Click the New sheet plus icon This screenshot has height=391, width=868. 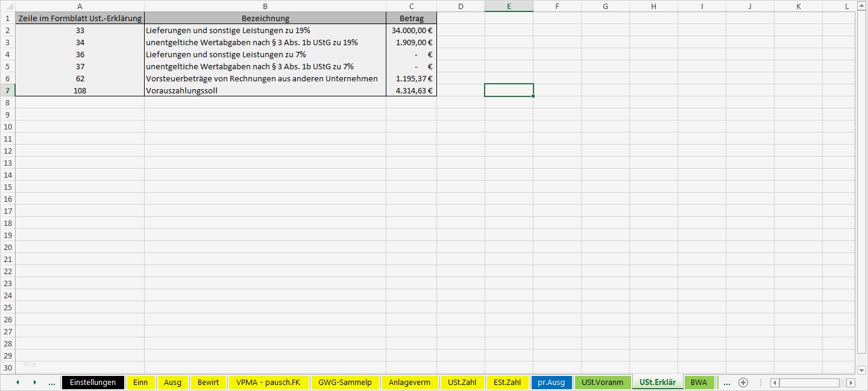point(743,382)
